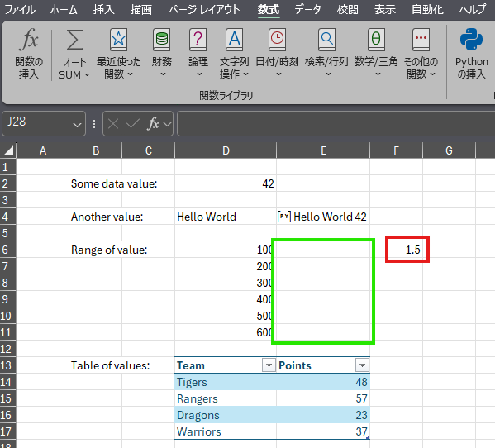Open the Name Box dropdown arrow
The height and width of the screenshot is (448, 495).
pos(77,124)
